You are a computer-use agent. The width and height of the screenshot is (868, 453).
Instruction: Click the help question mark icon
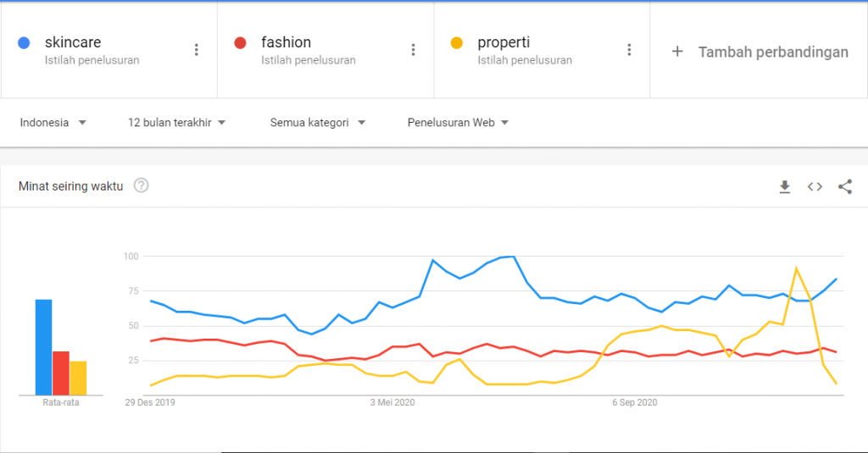tap(142, 185)
